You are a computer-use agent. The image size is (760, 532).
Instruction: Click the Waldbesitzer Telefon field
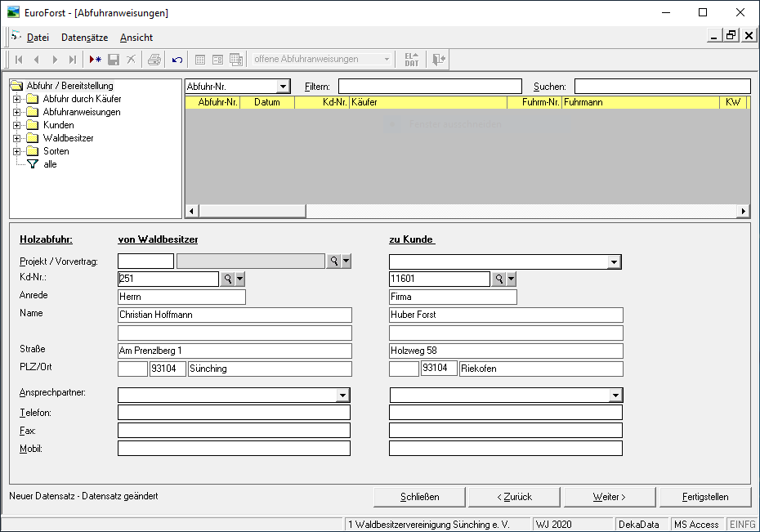[x=234, y=413]
